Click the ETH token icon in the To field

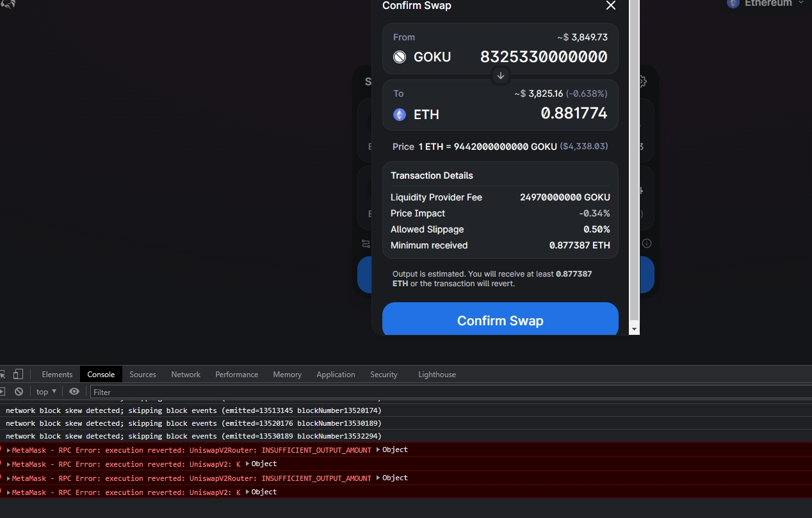tap(399, 114)
